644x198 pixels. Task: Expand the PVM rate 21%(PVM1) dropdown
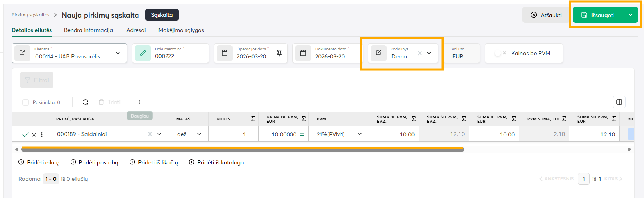pos(360,134)
